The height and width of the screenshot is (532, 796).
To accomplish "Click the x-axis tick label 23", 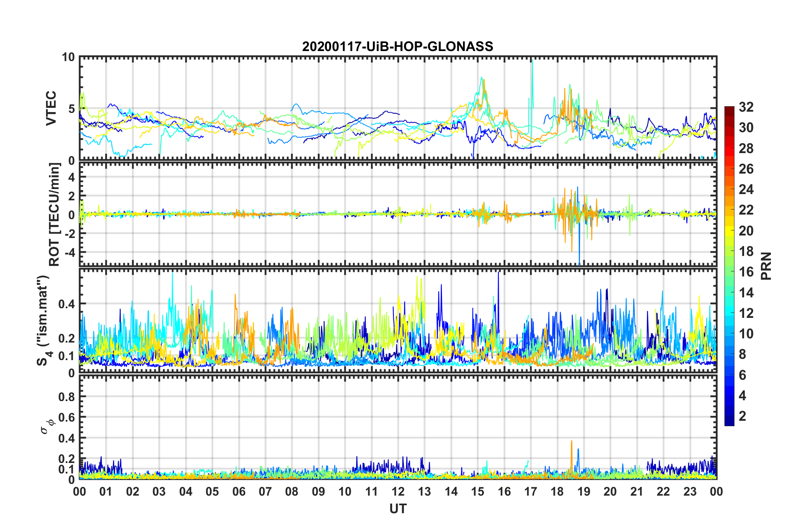I will point(690,491).
